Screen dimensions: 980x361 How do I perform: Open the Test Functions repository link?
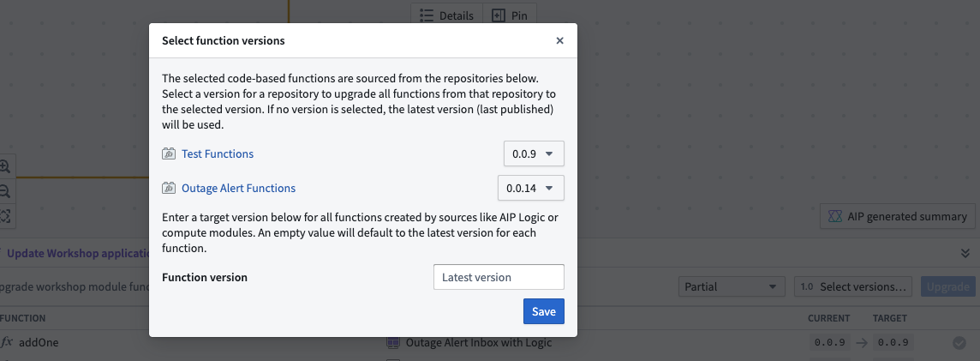tap(218, 154)
